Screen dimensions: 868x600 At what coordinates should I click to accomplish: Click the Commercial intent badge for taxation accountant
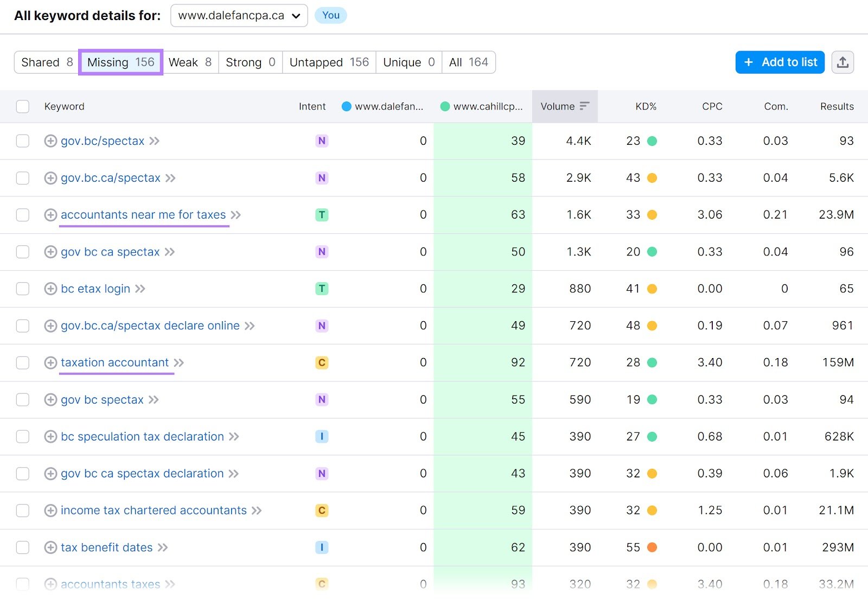(322, 362)
